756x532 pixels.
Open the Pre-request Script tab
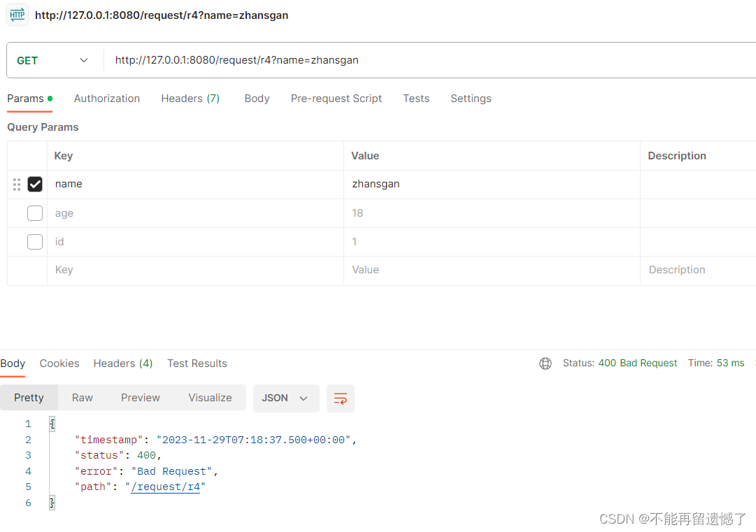(336, 99)
